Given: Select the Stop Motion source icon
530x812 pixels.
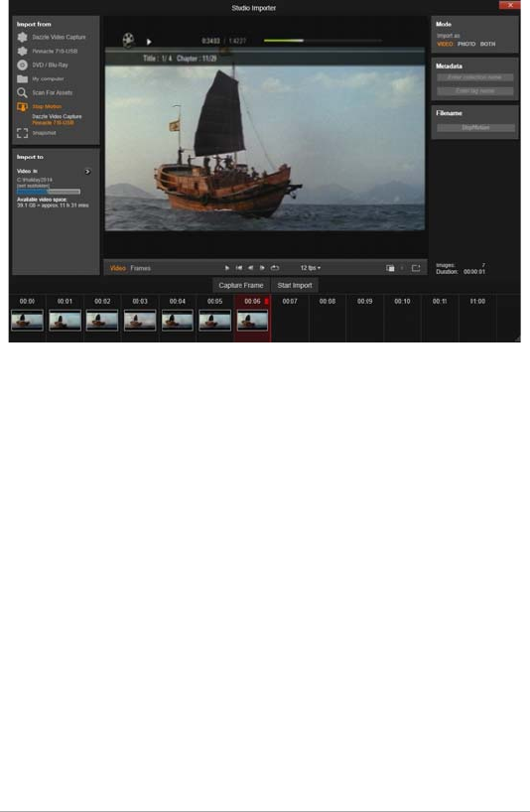Looking at the screenshot, I should coord(22,106).
